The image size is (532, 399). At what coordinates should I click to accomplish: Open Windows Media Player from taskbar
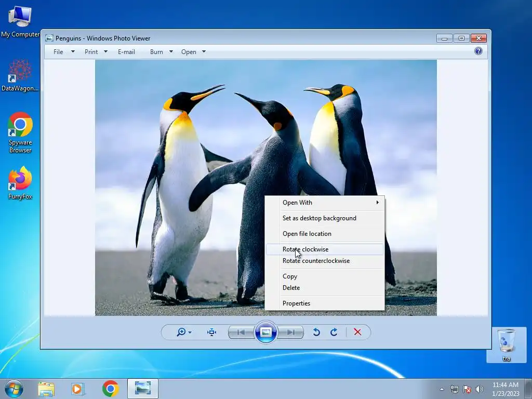coord(78,389)
